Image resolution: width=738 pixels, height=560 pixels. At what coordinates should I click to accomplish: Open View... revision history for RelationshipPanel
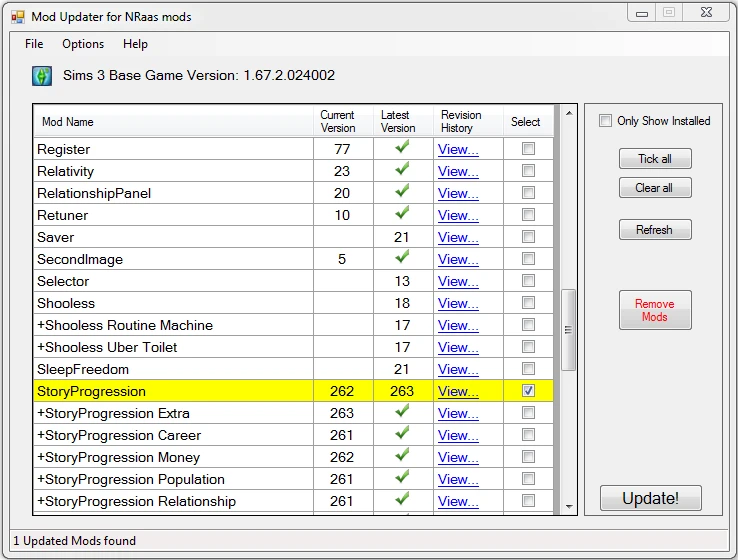pos(458,193)
